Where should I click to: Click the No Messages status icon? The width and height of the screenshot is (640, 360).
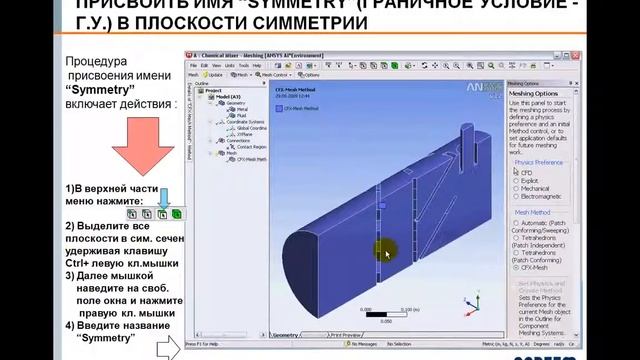348,344
